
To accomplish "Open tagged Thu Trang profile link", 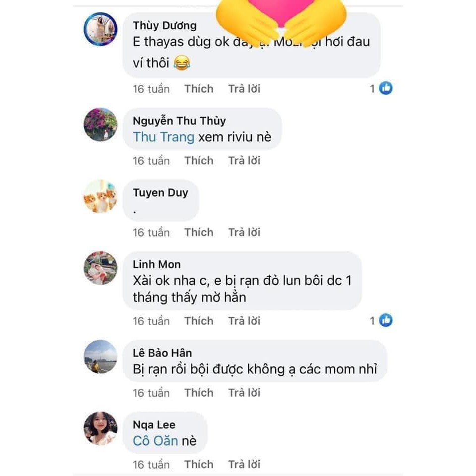I will (164, 137).
